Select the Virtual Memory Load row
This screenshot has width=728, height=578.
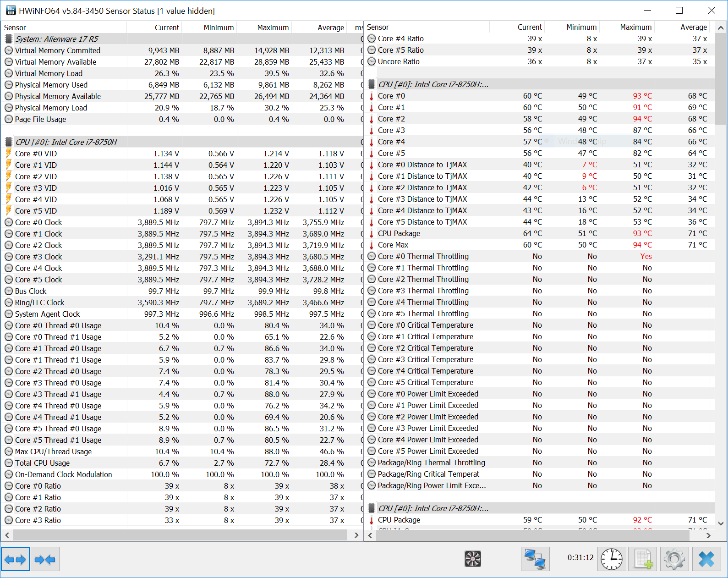(x=183, y=73)
